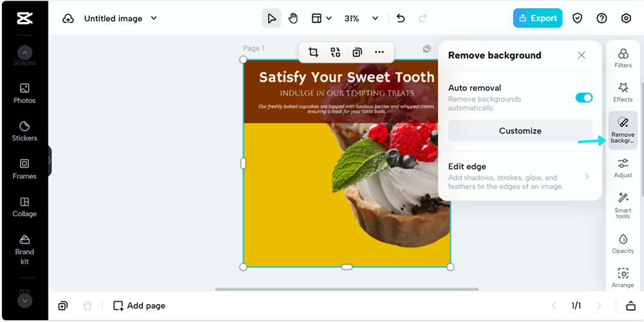This screenshot has height=322, width=644.
Task: Click the horizontal canvas scrollbar
Action: 346,289
